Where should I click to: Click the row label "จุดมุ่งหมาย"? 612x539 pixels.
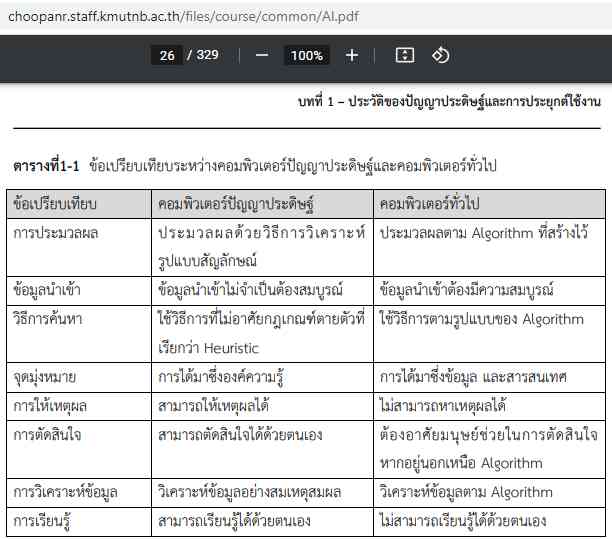click(x=45, y=377)
